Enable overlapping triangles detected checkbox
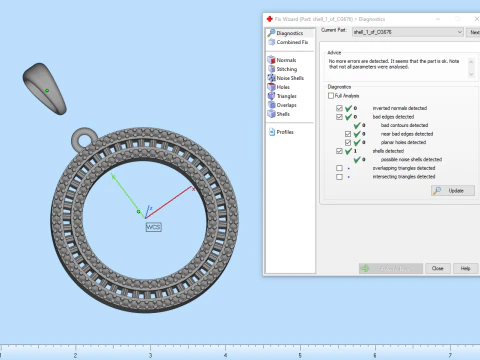 tap(339, 168)
